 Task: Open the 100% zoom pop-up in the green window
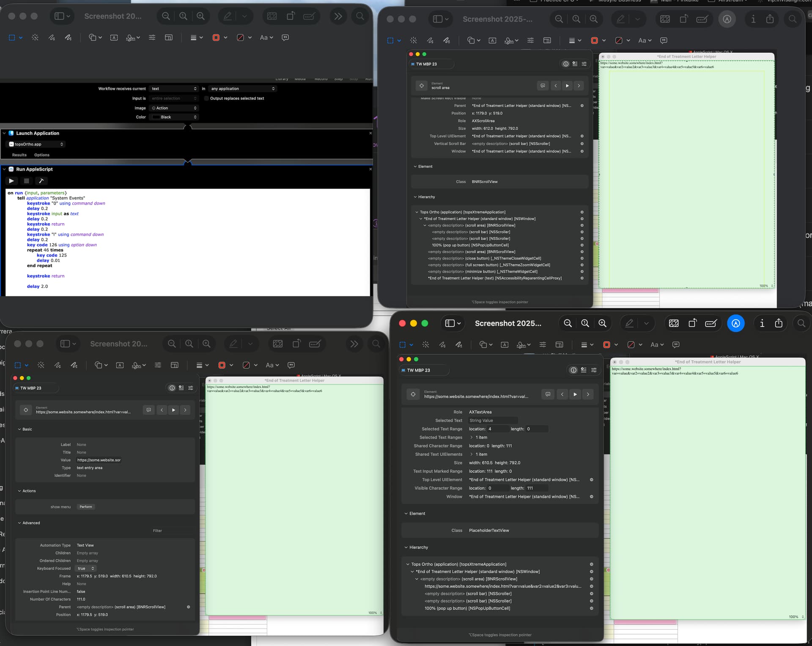click(x=765, y=285)
